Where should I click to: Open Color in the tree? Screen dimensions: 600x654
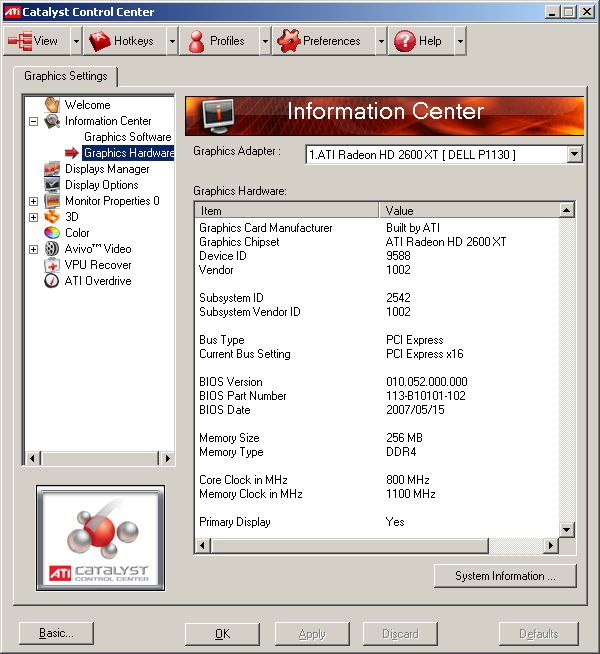(x=77, y=233)
